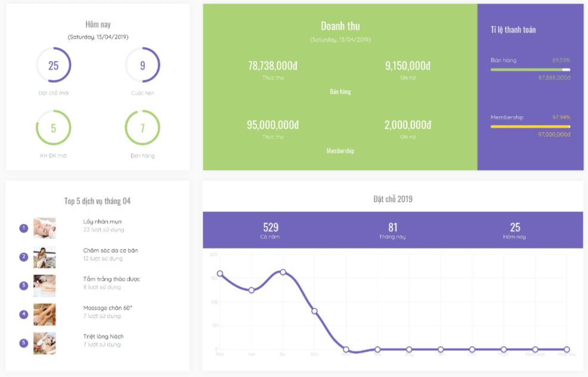Click the KH ĐK mới circle showing 5

point(53,128)
